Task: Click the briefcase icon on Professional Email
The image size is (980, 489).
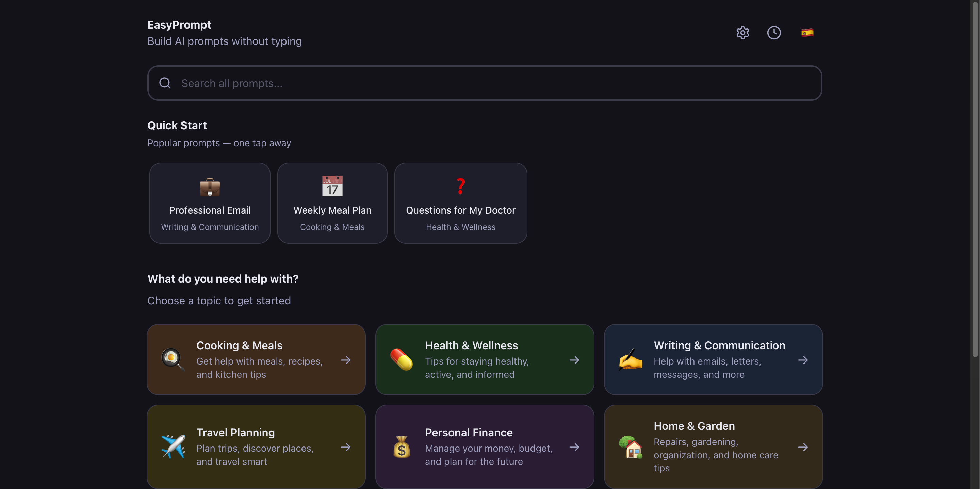Action: tap(210, 187)
